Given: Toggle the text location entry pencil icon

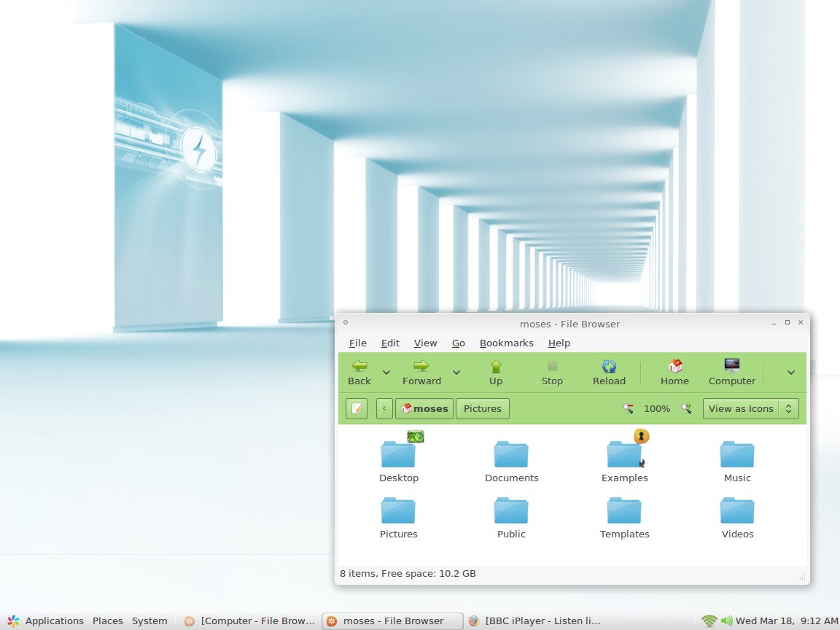Looking at the screenshot, I should [357, 409].
